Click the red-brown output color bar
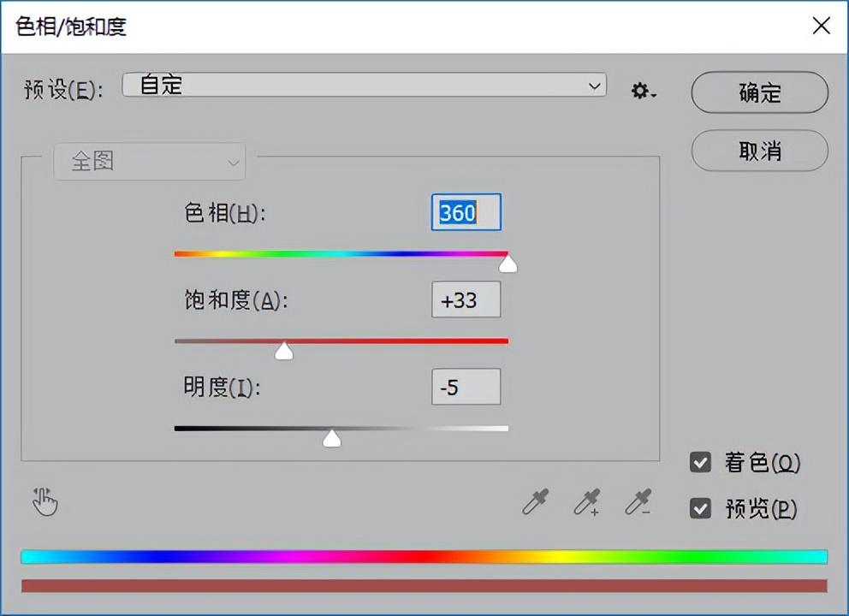Viewport: 849px width, 616px height. [424, 586]
